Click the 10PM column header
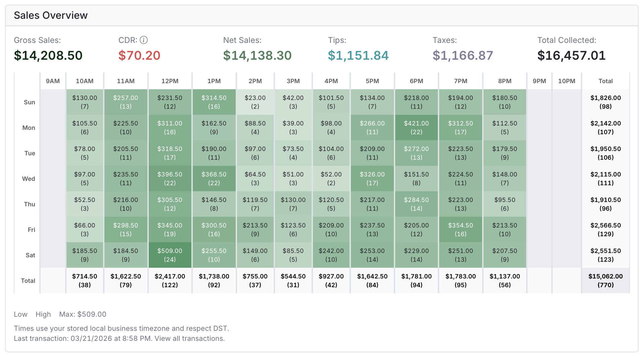 pyautogui.click(x=566, y=81)
